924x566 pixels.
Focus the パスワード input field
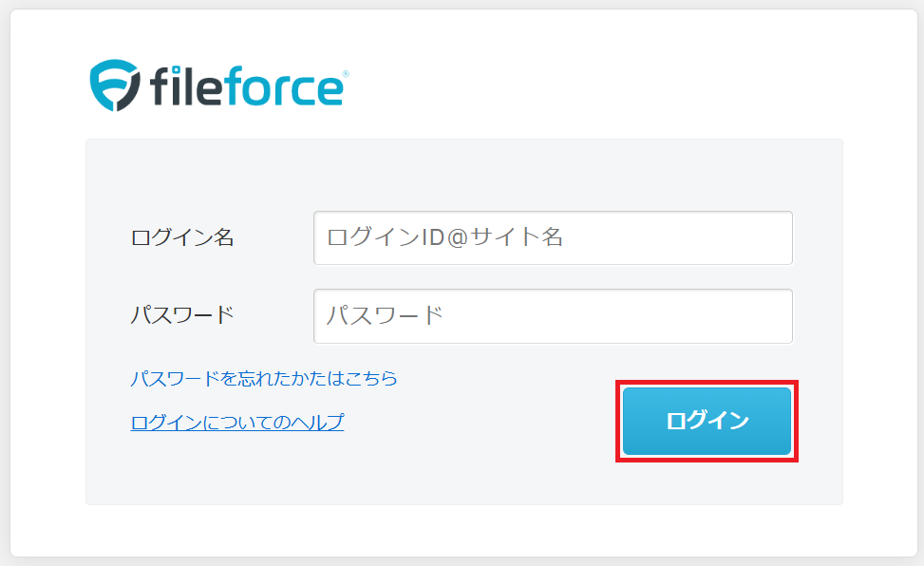553,316
